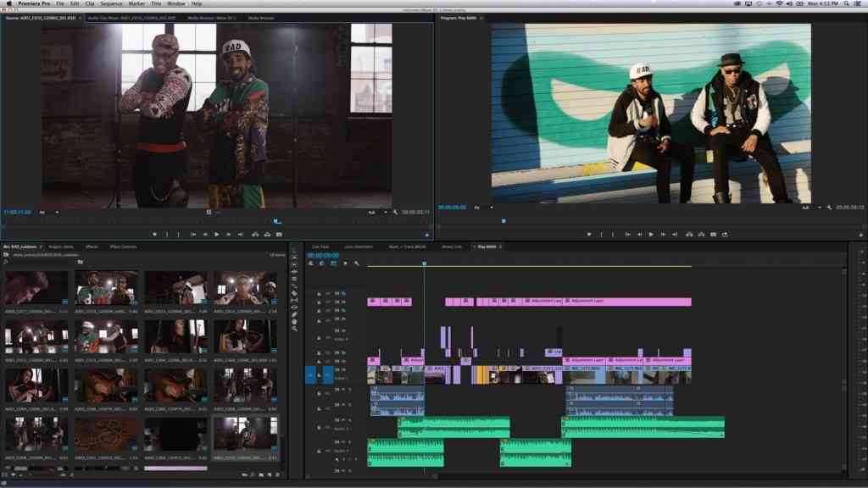The height and width of the screenshot is (488, 868).
Task: Click the Lift icon in Program monitor
Action: [689, 234]
